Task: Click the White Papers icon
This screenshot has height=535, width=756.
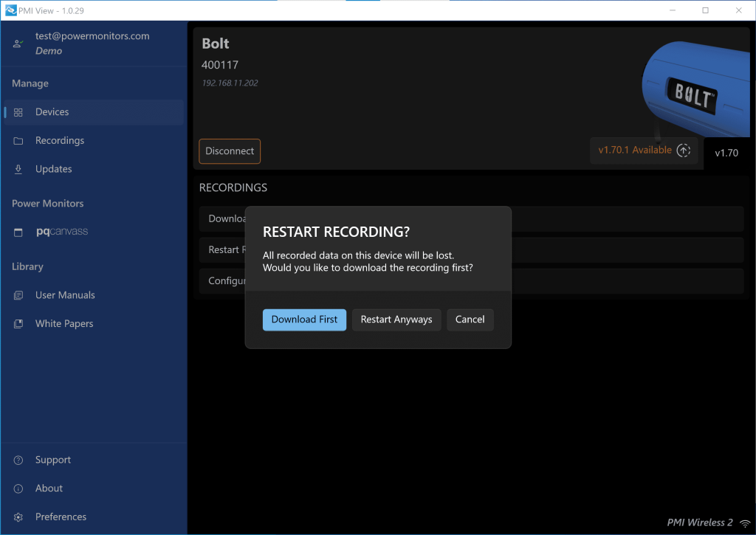Action: (18, 324)
